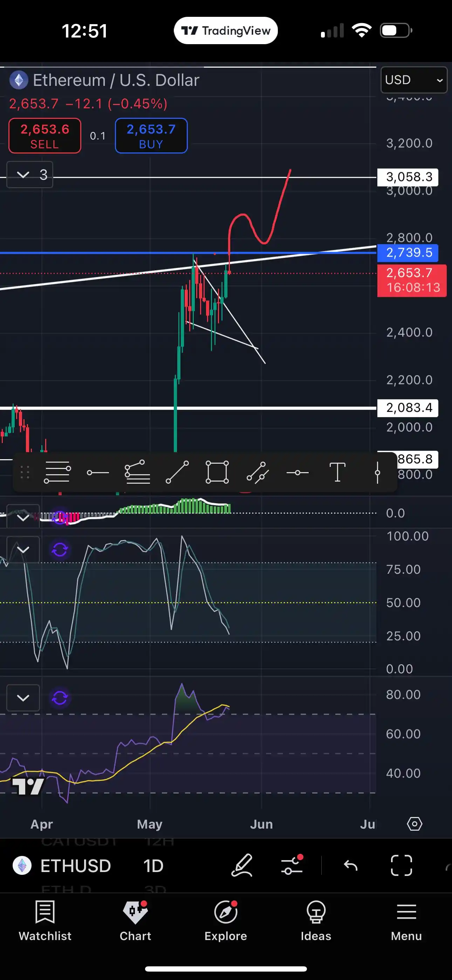Tap the battery status icon
The image size is (452, 980).
396,30
